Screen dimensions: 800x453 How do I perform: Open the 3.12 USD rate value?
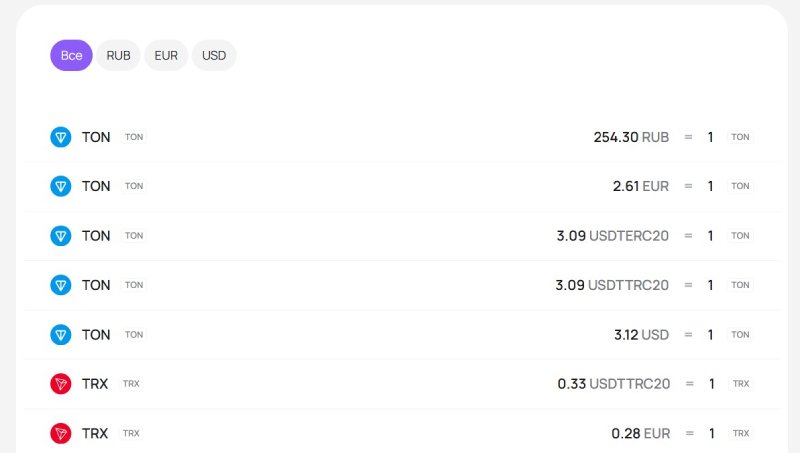click(x=641, y=335)
